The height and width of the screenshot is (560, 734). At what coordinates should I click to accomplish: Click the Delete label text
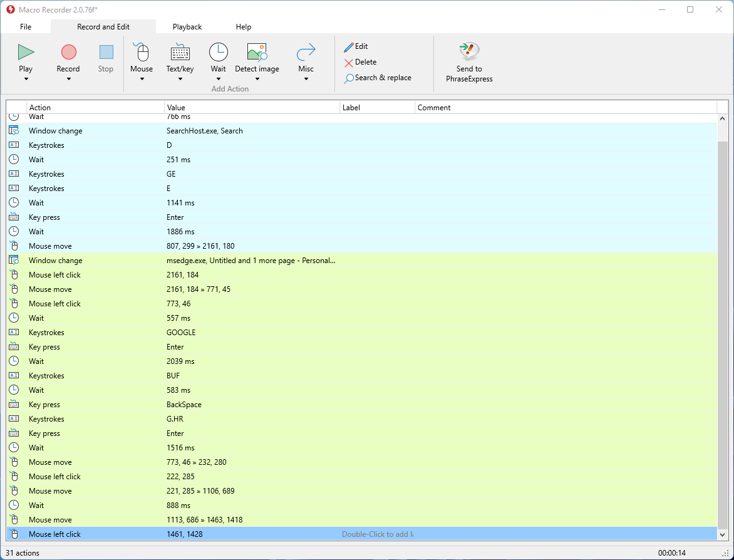tap(366, 62)
